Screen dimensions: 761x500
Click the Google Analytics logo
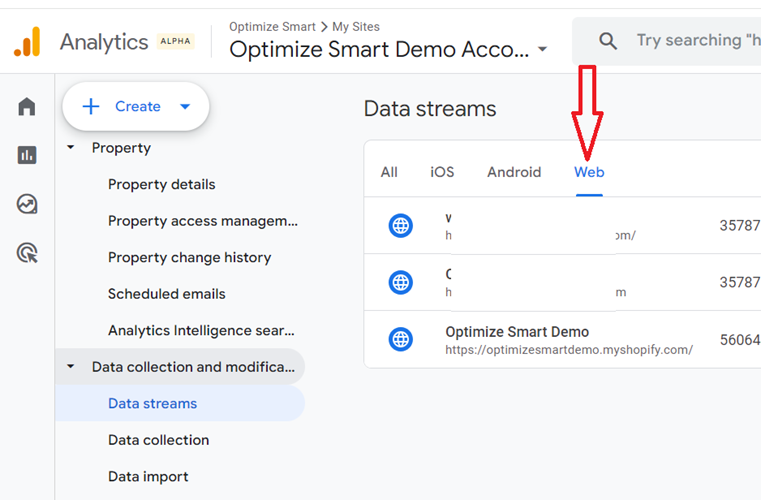click(27, 42)
